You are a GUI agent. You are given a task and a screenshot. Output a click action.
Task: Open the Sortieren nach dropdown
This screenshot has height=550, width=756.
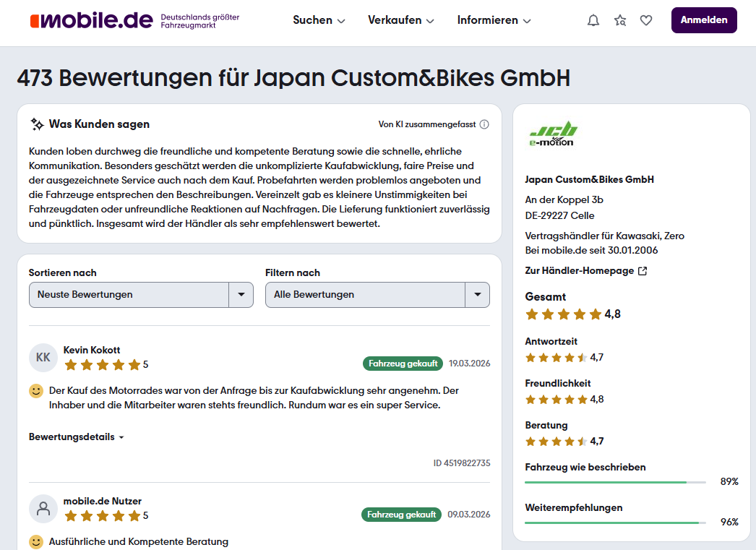141,295
